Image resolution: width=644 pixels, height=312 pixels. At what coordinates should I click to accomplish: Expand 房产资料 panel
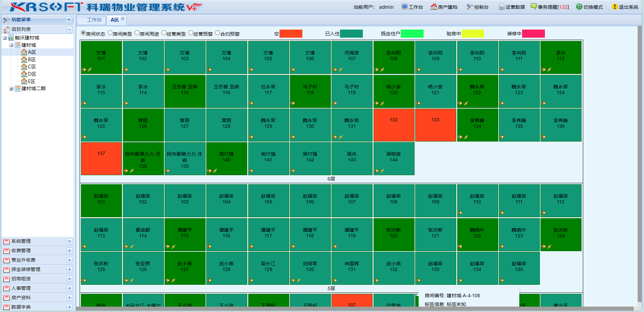point(69,298)
